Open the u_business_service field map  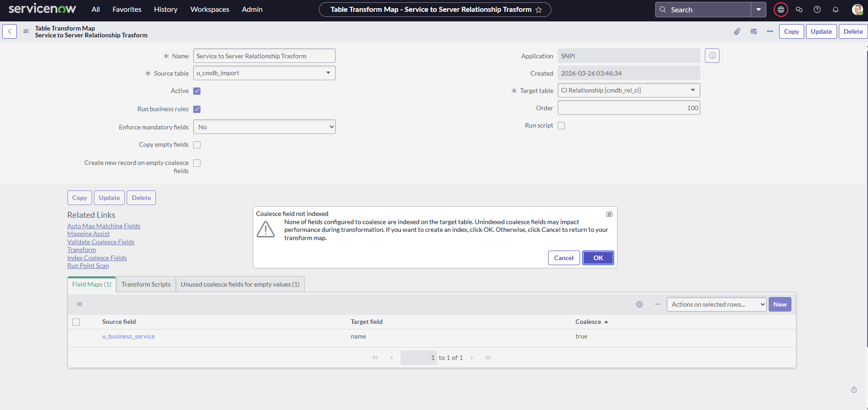pos(128,336)
